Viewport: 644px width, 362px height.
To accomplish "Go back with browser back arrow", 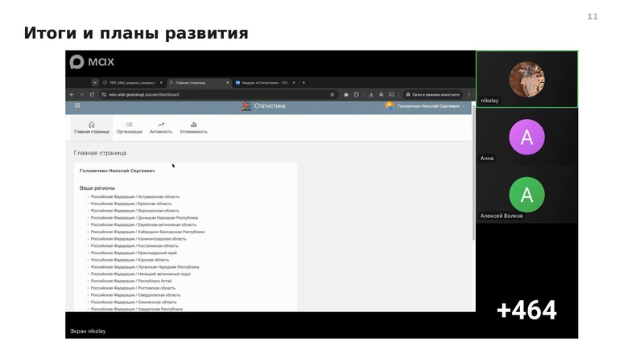I will (x=72, y=94).
